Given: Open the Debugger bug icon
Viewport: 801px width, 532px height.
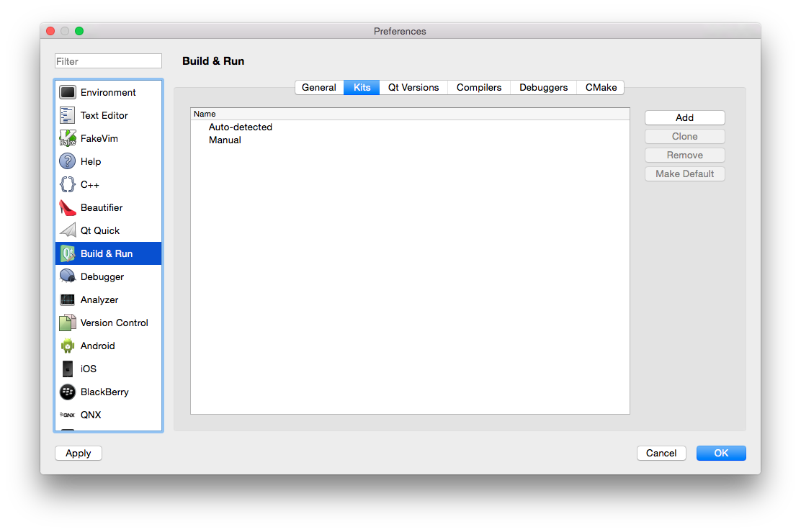Looking at the screenshot, I should pos(68,276).
